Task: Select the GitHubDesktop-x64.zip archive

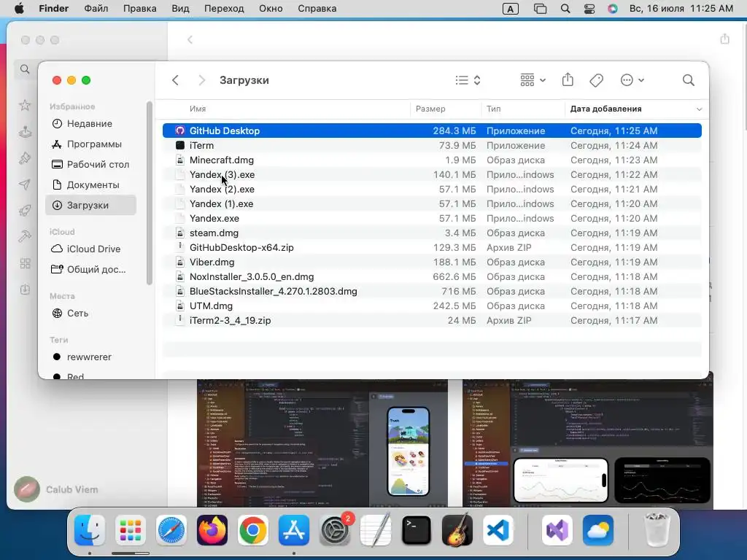Action: (x=432, y=248)
